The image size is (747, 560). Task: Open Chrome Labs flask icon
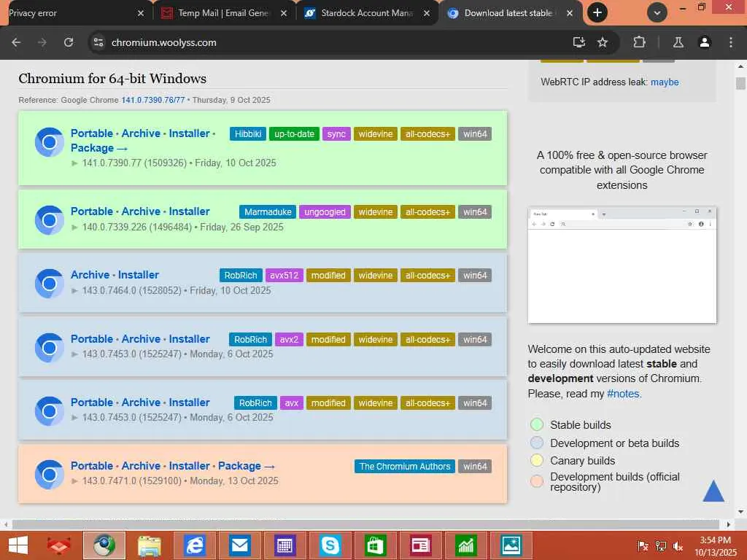coord(678,42)
